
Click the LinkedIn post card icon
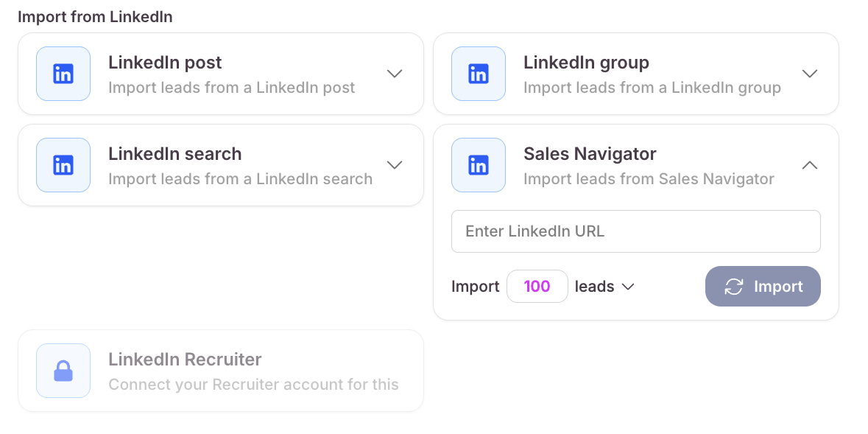[63, 74]
